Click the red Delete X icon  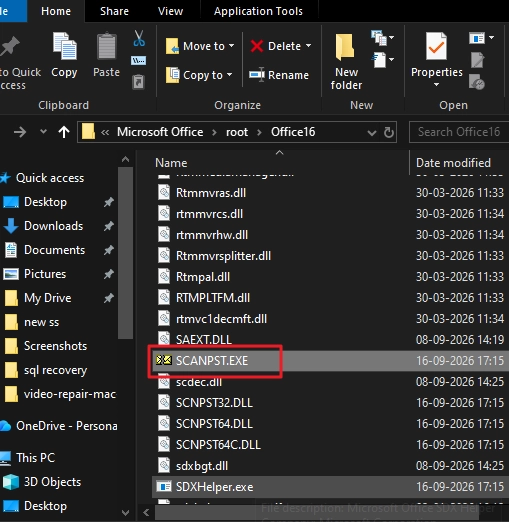click(257, 46)
